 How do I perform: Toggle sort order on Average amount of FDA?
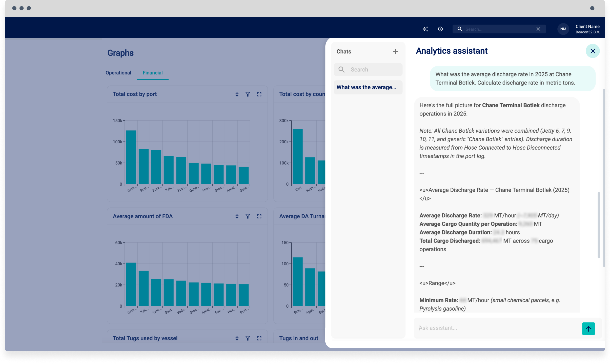tap(237, 216)
